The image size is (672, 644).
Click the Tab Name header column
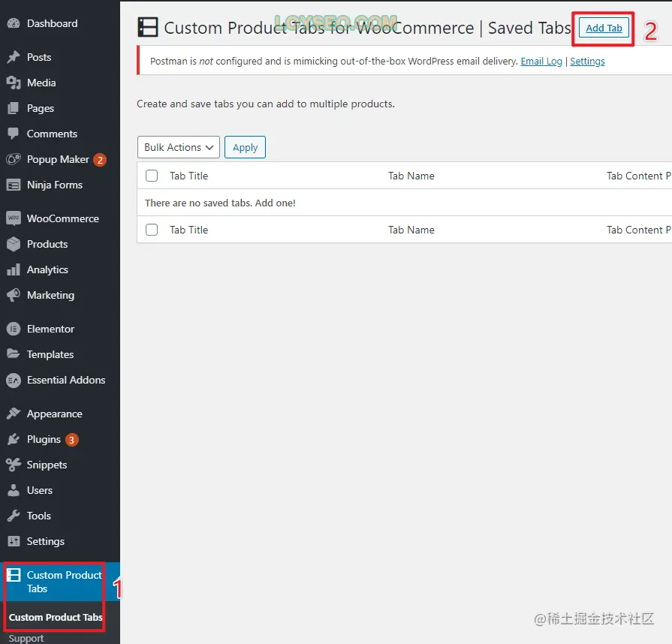(411, 176)
